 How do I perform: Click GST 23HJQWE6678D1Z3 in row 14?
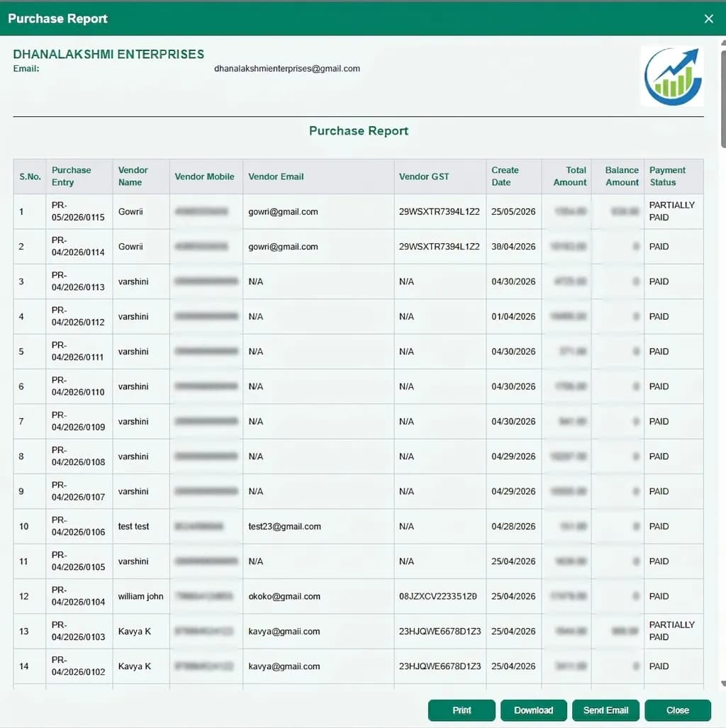click(440, 666)
